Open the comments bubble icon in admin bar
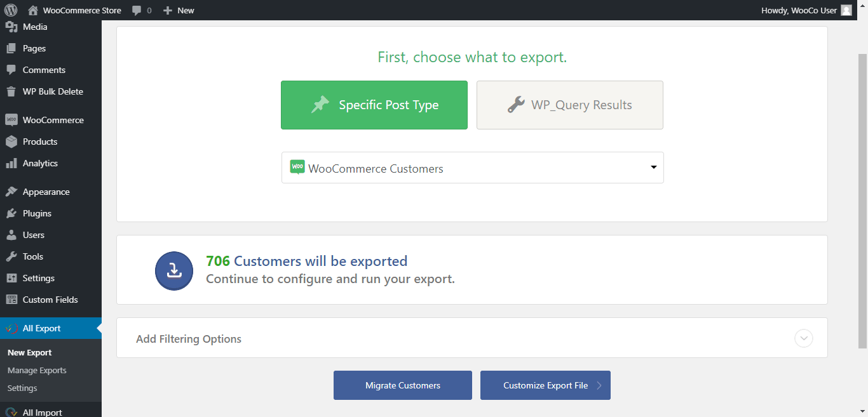The width and height of the screenshot is (868, 417). (137, 11)
